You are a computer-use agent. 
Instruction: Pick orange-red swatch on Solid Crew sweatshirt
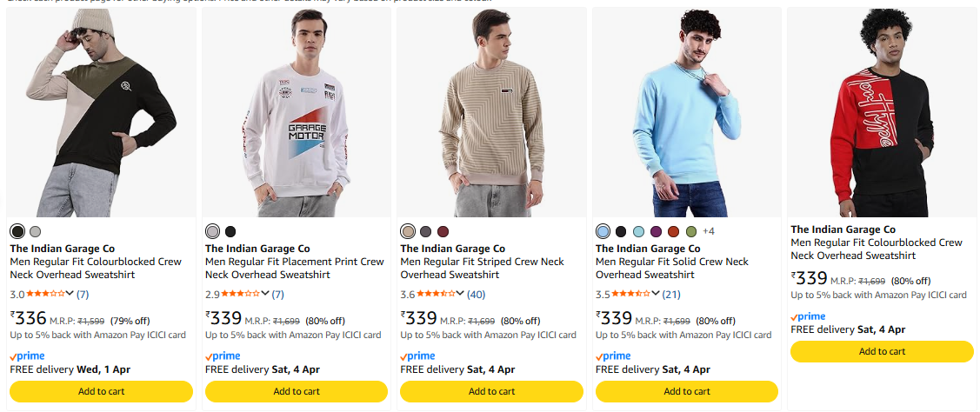point(673,231)
